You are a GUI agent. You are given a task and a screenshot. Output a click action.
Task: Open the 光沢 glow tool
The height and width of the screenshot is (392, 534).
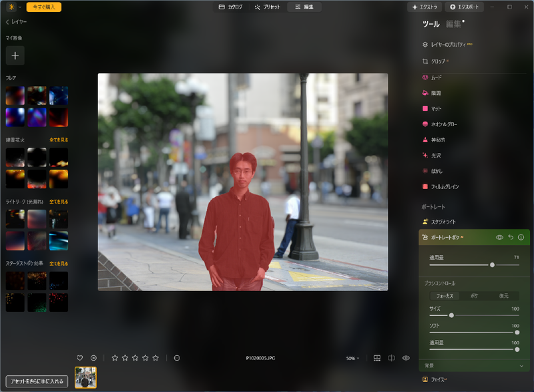pyautogui.click(x=431, y=156)
